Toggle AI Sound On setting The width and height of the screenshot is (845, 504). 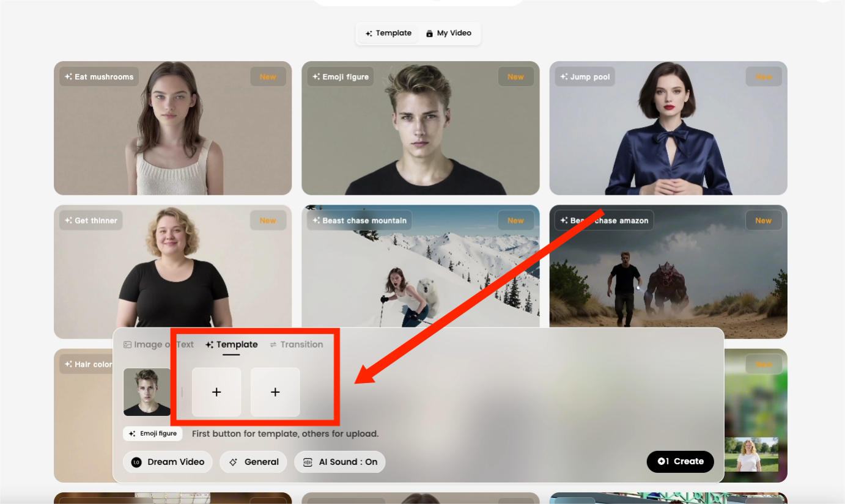click(340, 462)
